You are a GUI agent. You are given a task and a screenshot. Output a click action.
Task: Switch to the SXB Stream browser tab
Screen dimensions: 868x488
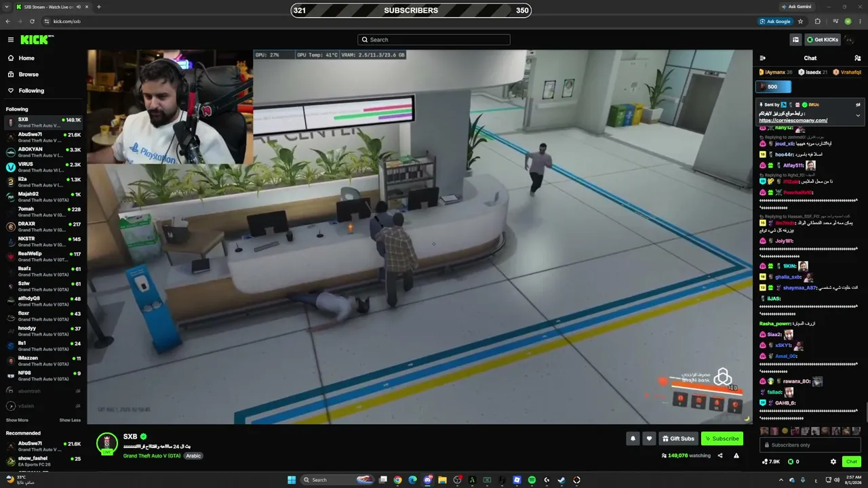click(52, 7)
